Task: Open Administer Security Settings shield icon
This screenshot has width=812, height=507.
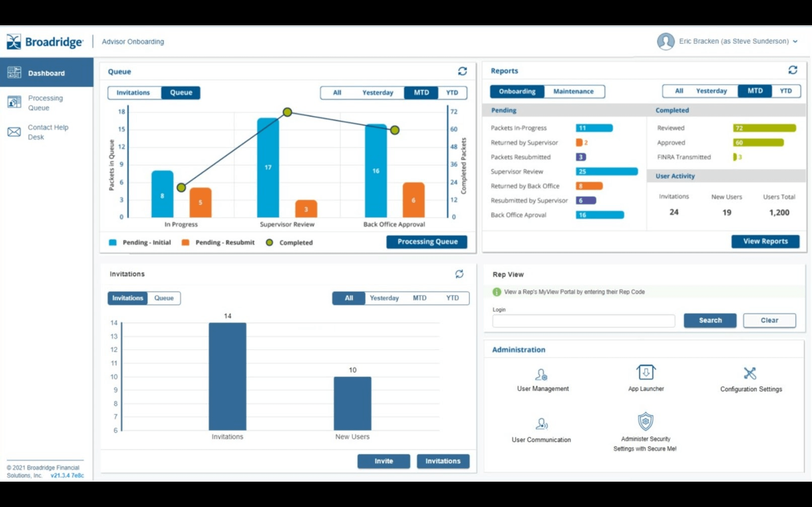Action: (645, 421)
